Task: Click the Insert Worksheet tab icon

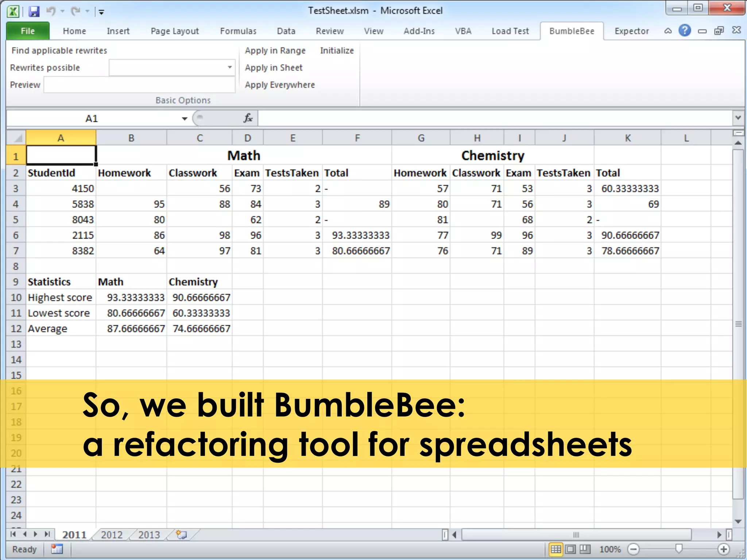Action: pyautogui.click(x=181, y=534)
